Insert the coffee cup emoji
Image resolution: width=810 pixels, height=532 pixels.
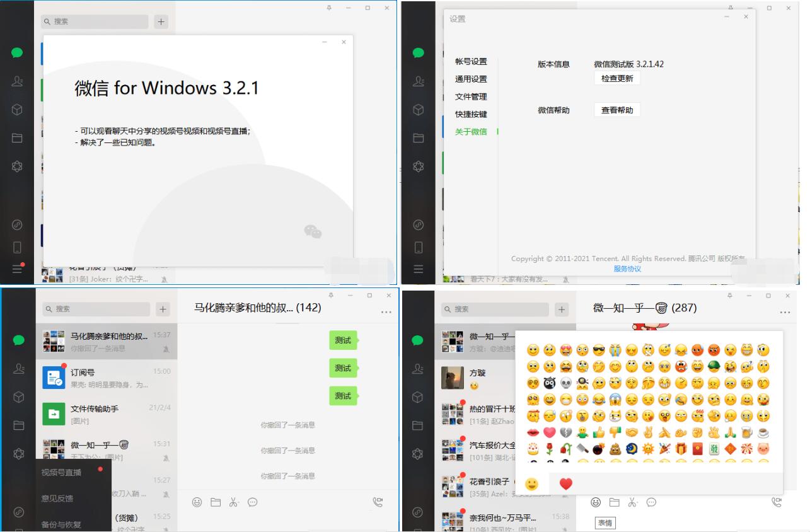(763, 432)
